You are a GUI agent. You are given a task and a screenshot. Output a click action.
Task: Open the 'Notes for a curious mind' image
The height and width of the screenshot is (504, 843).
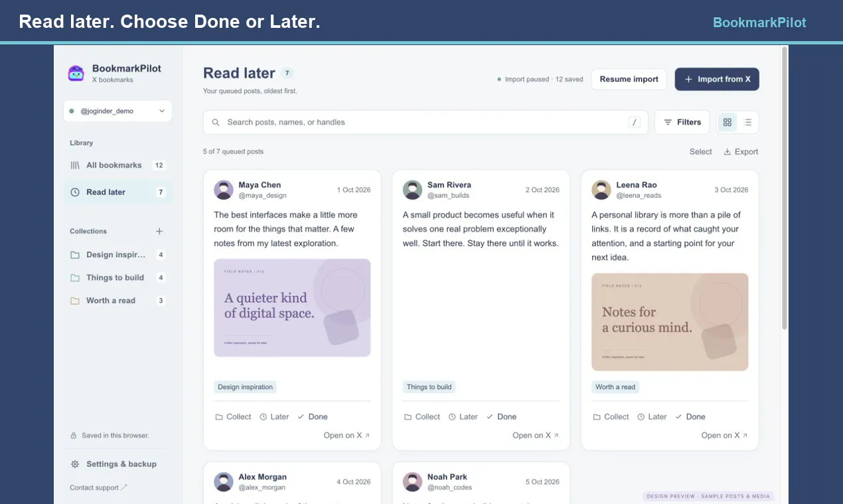pos(670,322)
